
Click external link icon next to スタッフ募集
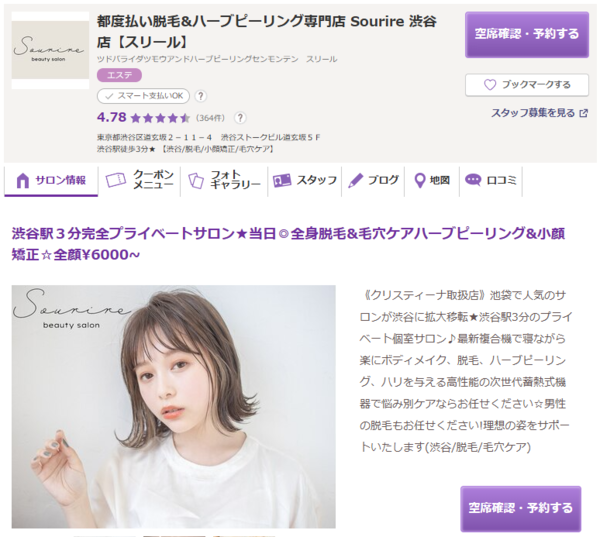pyautogui.click(x=584, y=113)
